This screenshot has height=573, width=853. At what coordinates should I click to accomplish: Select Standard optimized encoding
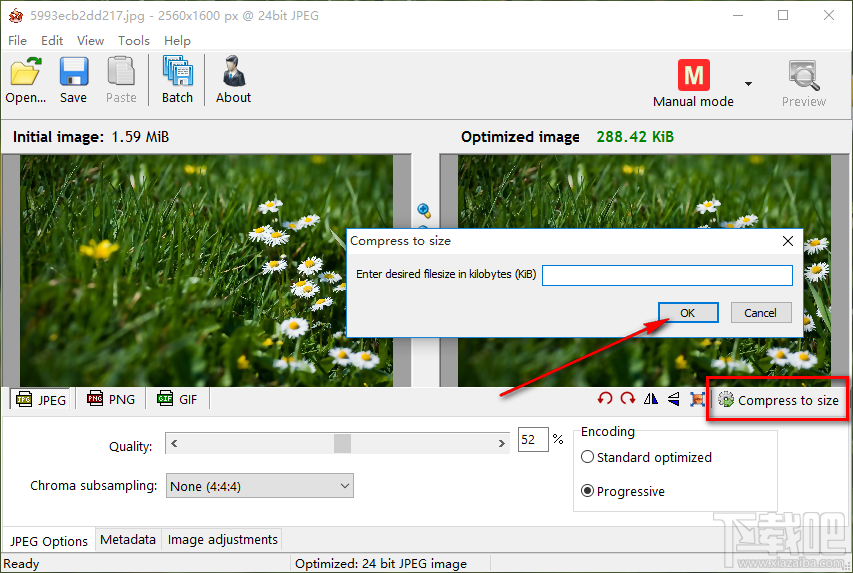[x=646, y=458]
